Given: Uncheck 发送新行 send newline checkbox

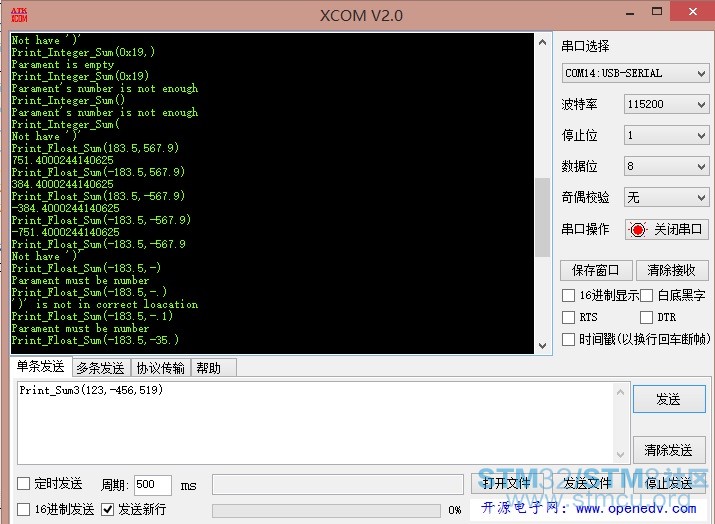Looking at the screenshot, I should click(108, 509).
